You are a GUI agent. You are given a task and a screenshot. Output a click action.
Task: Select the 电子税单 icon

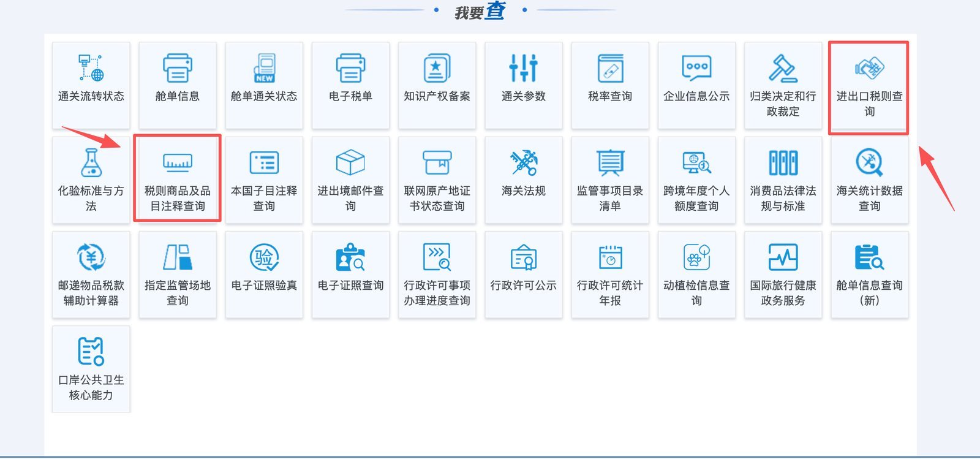(350, 68)
